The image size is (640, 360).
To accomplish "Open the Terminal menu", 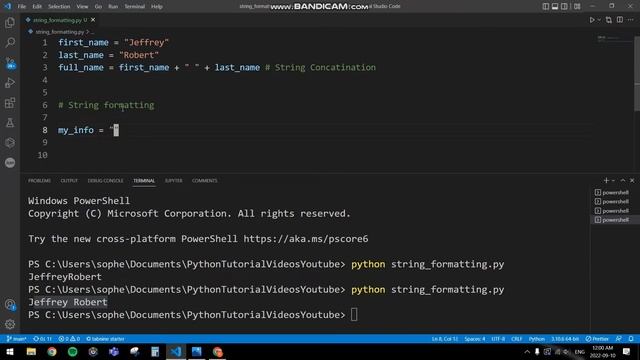I will point(134,7).
